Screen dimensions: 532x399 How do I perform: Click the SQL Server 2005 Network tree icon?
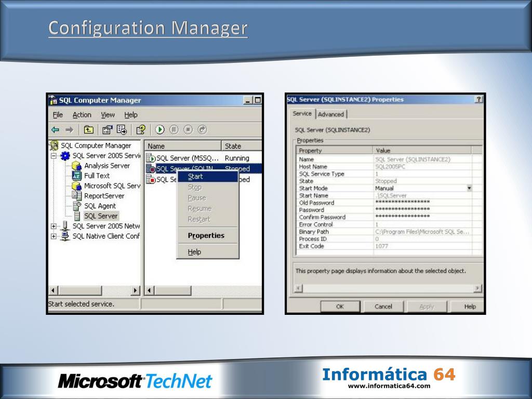click(65, 226)
